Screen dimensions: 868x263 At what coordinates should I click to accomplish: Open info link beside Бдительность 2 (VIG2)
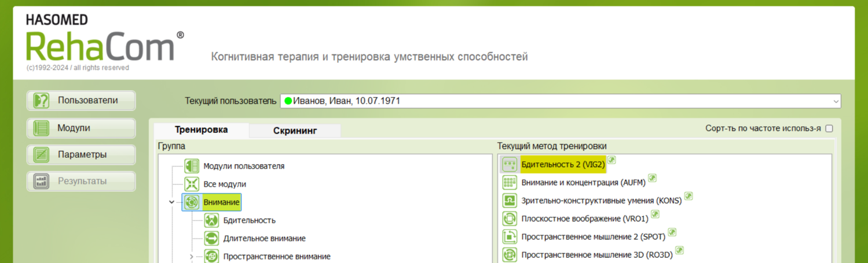point(611,160)
